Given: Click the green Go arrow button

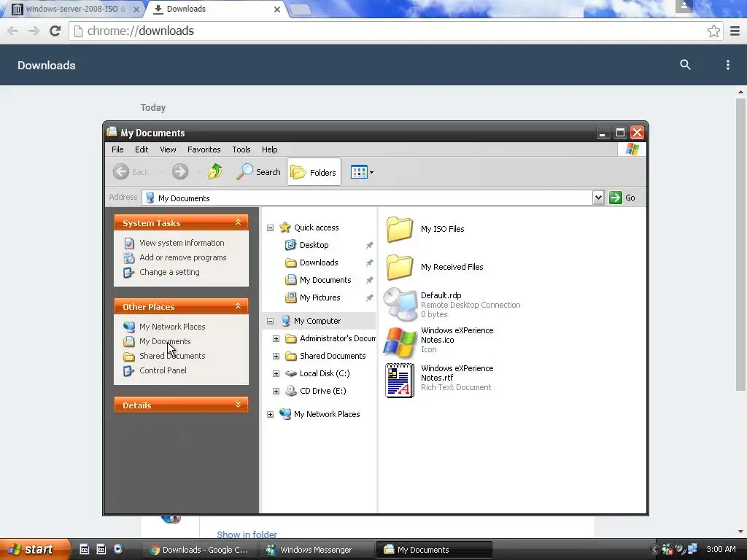Looking at the screenshot, I should (x=616, y=198).
